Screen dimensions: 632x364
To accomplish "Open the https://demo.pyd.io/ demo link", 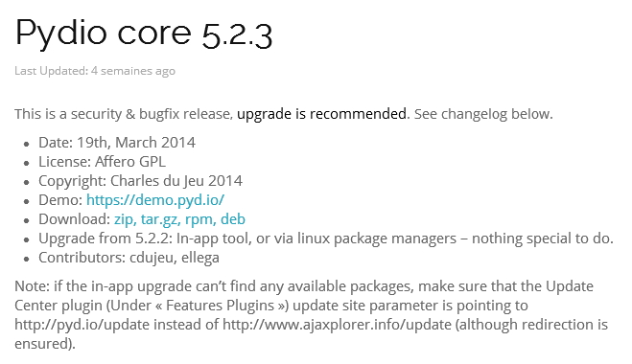I will (x=155, y=200).
